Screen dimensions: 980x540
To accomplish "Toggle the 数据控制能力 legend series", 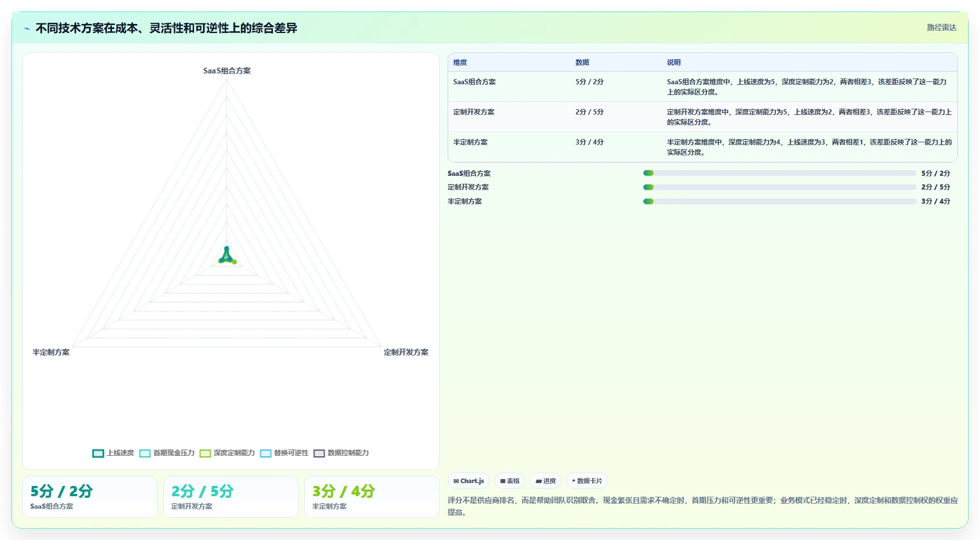I will tap(341, 453).
